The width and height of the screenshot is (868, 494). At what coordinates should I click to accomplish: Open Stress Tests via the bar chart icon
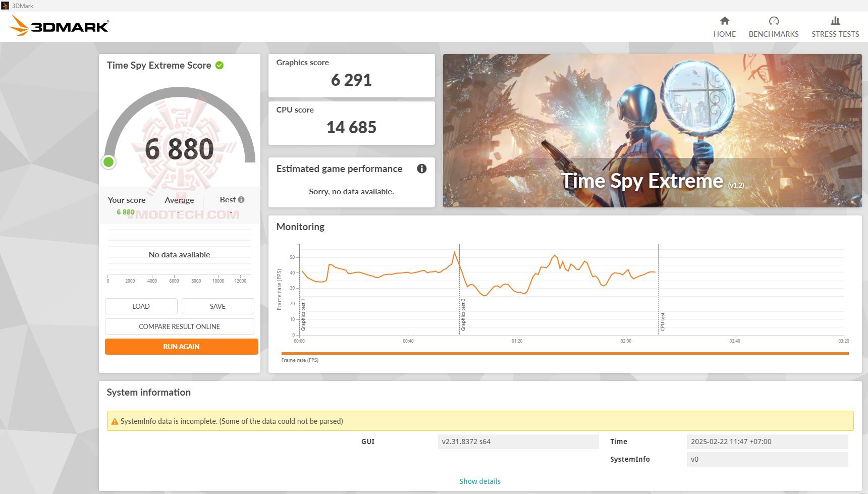pos(835,22)
